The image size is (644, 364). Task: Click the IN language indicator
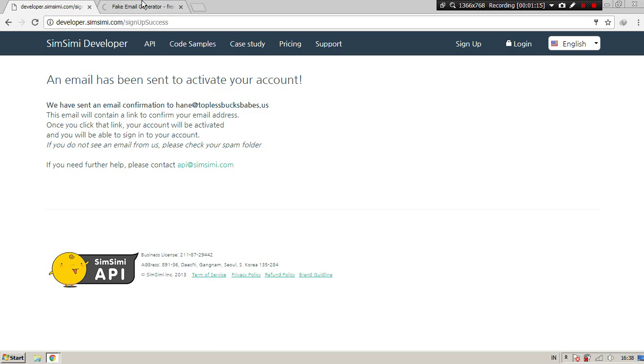tap(554, 358)
